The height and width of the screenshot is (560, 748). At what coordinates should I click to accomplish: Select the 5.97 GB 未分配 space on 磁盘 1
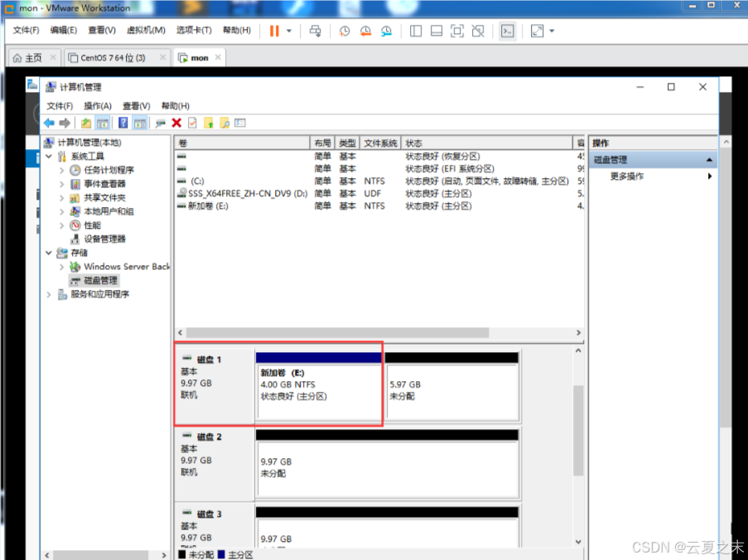tap(451, 386)
